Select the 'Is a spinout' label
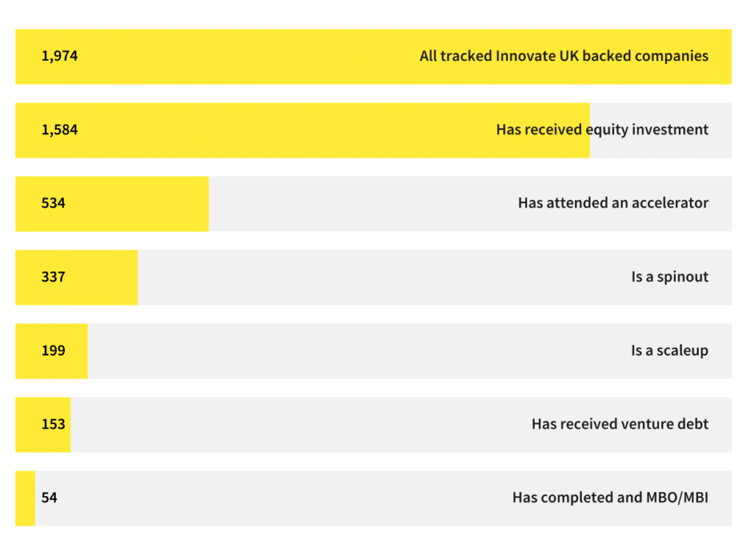Screen dimensions: 754x560 669,277
